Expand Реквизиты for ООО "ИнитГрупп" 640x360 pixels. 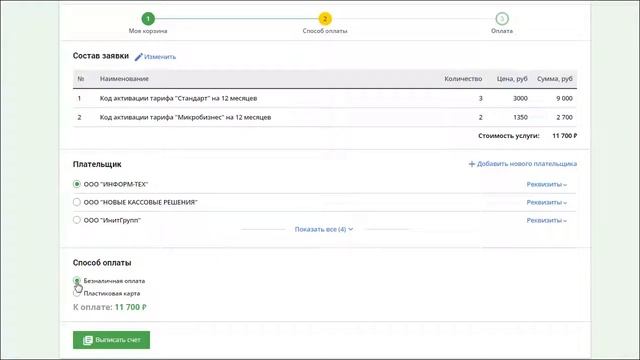click(x=547, y=220)
